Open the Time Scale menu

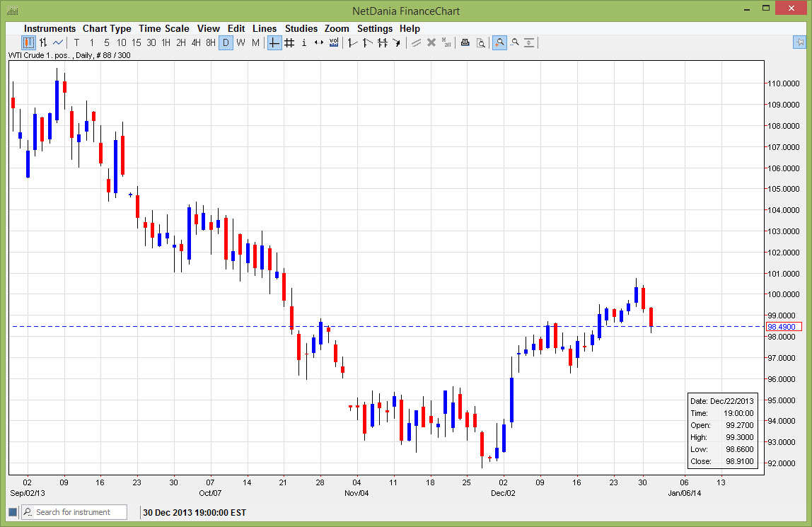(163, 28)
